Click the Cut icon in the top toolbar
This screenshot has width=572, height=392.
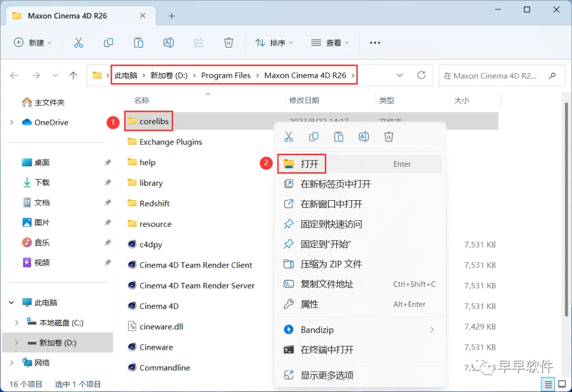tap(78, 43)
